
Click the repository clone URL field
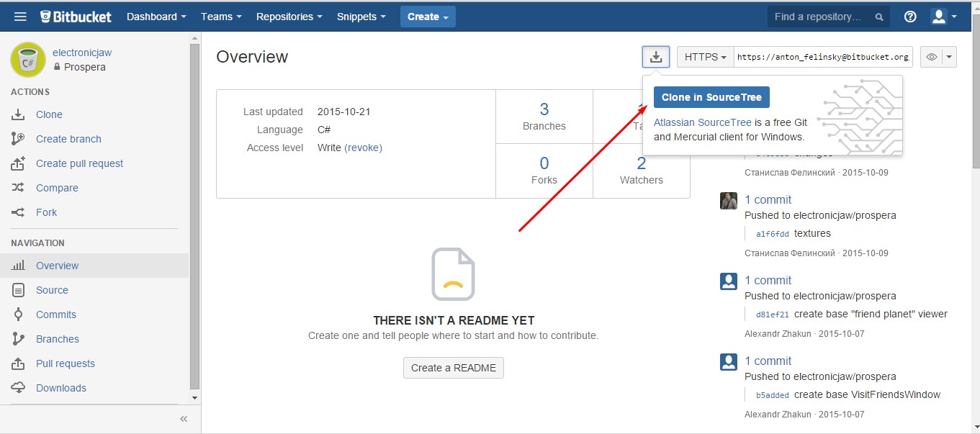823,57
